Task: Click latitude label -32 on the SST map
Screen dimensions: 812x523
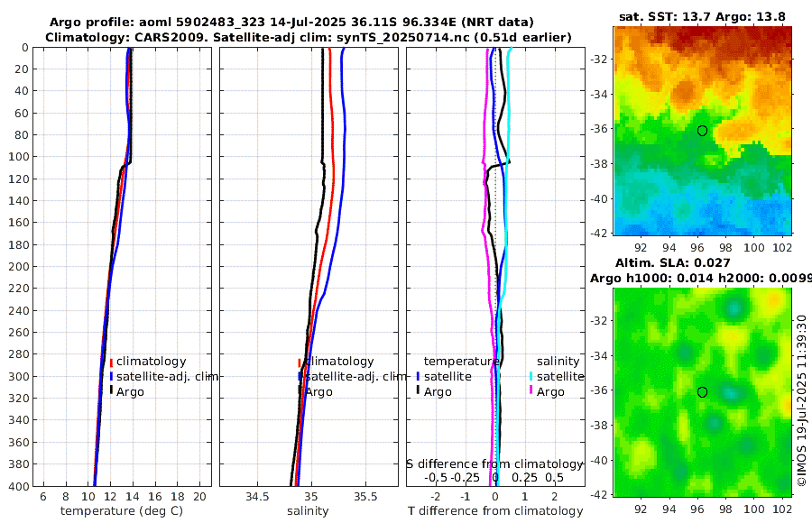Action: tap(600, 60)
